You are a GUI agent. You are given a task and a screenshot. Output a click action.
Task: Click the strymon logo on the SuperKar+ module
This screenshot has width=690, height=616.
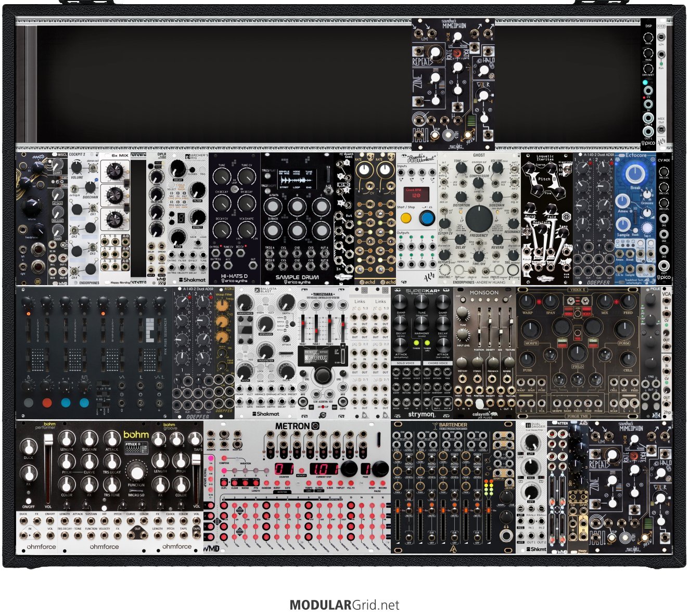[421, 414]
